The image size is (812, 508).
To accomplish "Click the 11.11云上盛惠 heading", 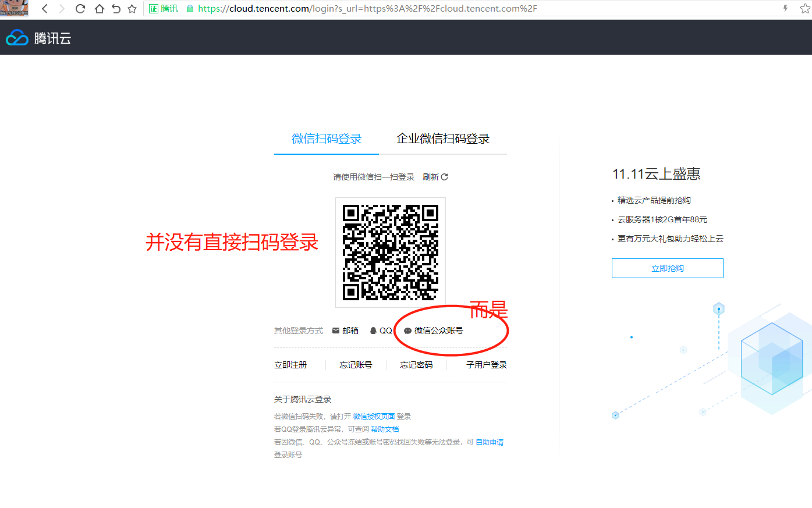I will (656, 174).
